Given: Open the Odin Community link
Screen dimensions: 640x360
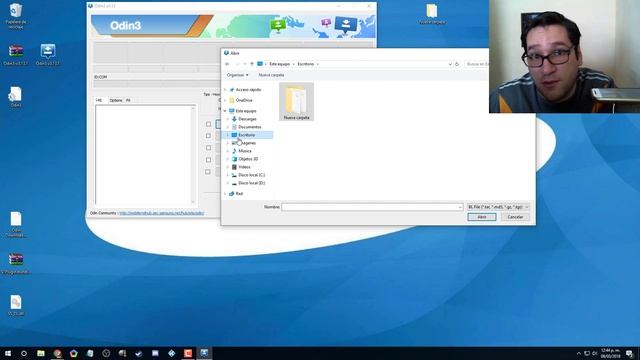Looking at the screenshot, I should 162,213.
